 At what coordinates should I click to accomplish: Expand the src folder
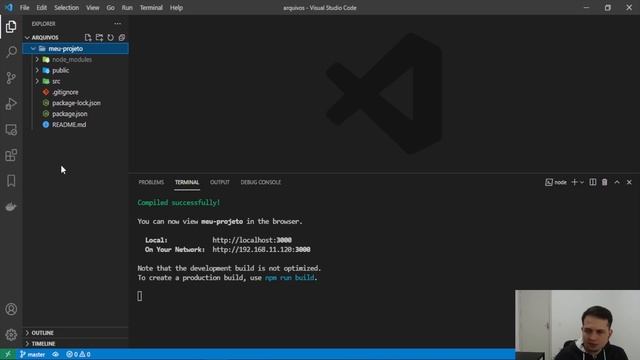pyautogui.click(x=76, y=81)
